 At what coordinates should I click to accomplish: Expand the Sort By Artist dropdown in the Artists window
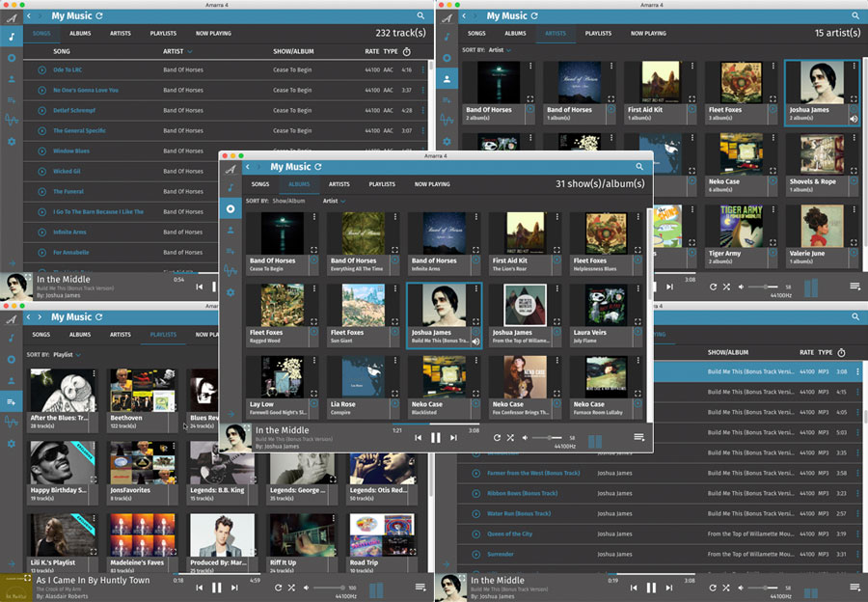point(501,49)
